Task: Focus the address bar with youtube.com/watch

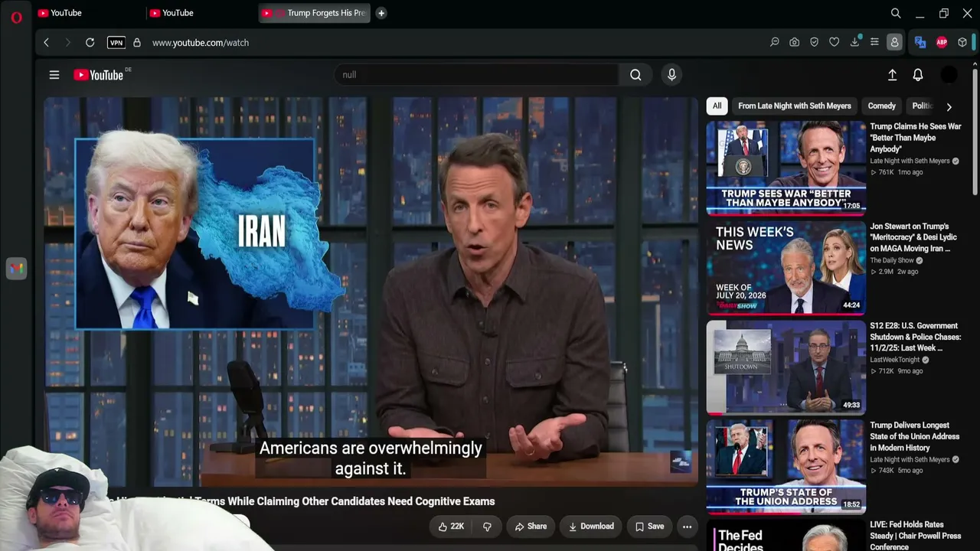Action: pyautogui.click(x=201, y=43)
